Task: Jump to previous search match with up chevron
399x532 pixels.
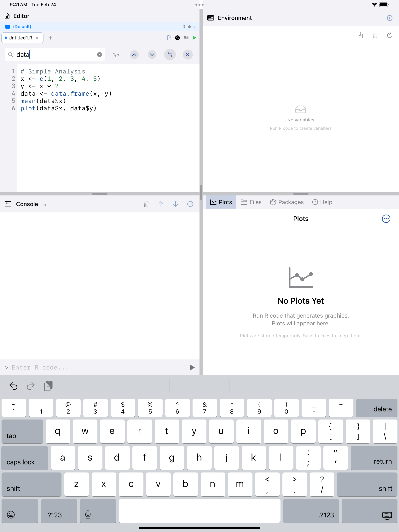Action: (x=134, y=55)
